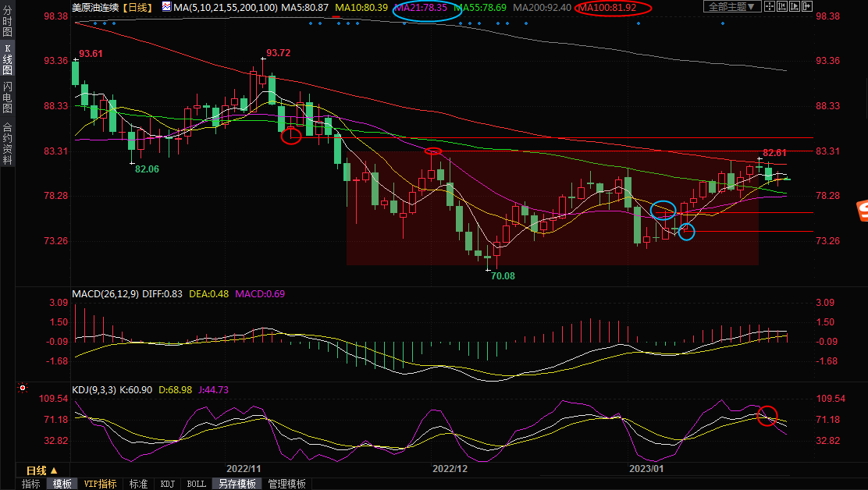Image resolution: width=868 pixels, height=490 pixels.
Task: Click the red sun icon beside KDJ
Action: click(x=23, y=388)
